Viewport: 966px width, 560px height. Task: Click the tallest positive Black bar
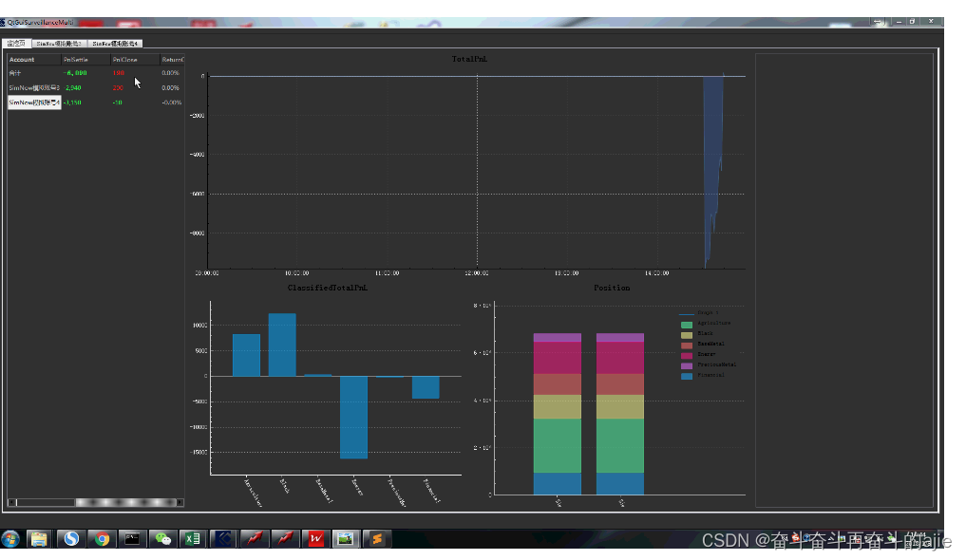tap(282, 345)
